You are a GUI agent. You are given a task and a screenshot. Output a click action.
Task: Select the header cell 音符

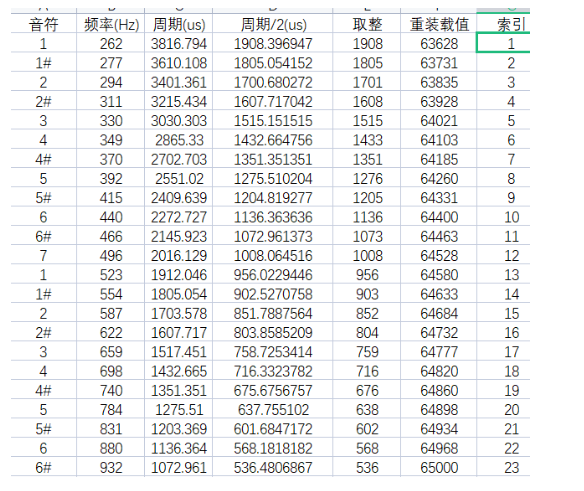[44, 24]
